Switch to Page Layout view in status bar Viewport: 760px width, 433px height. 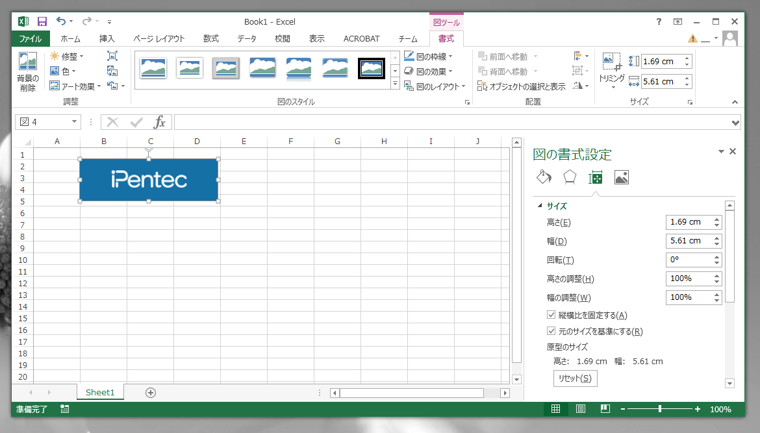[580, 409]
